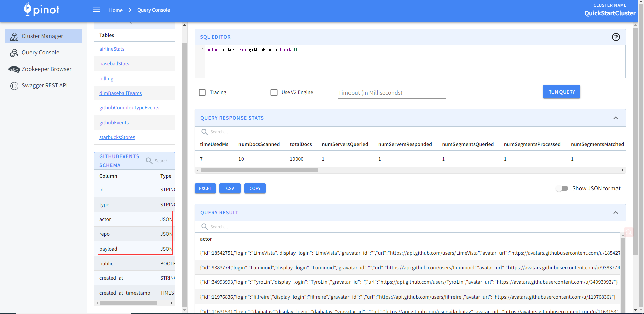Click the created_at_timestamp schema row

(x=135, y=293)
